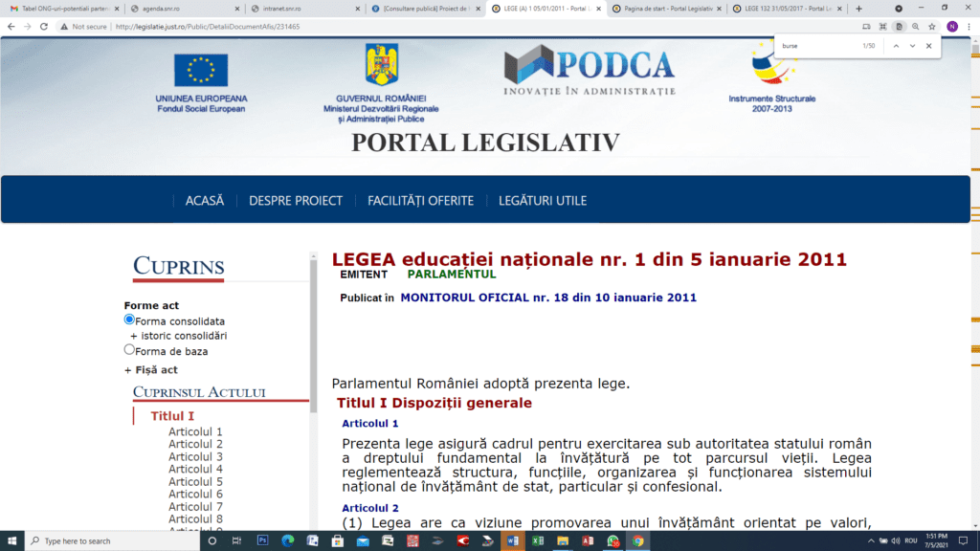Select Forma de baza radio button
Screen dimensions: 980x551
[x=129, y=350]
